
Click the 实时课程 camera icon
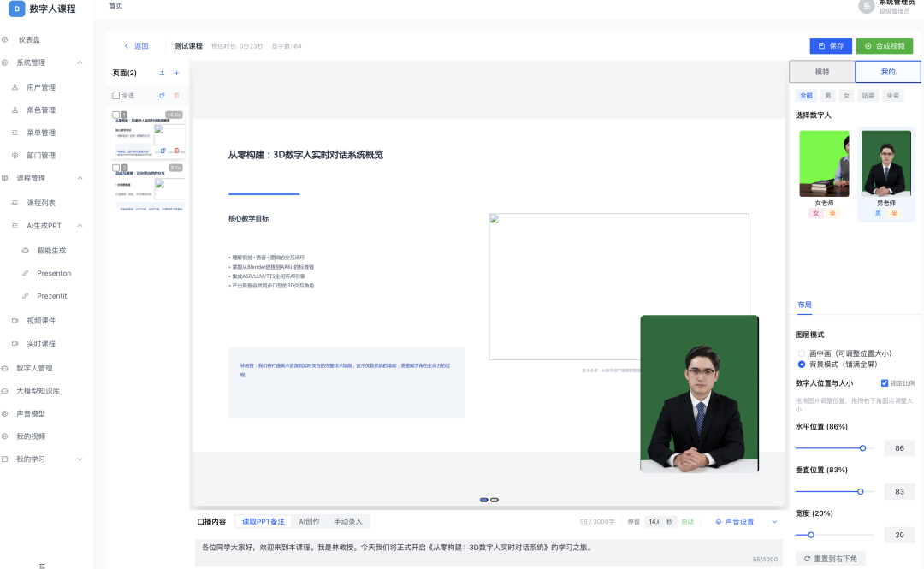(x=15, y=343)
